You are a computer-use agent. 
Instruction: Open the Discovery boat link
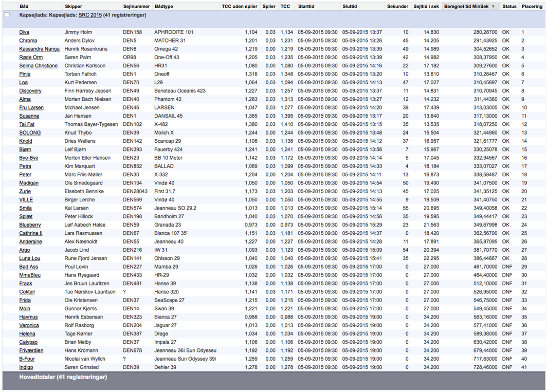(30, 90)
